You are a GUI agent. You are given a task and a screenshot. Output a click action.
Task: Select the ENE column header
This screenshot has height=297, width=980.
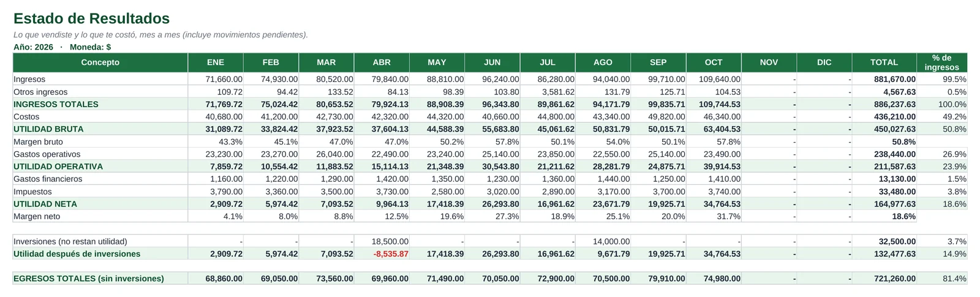[216, 62]
